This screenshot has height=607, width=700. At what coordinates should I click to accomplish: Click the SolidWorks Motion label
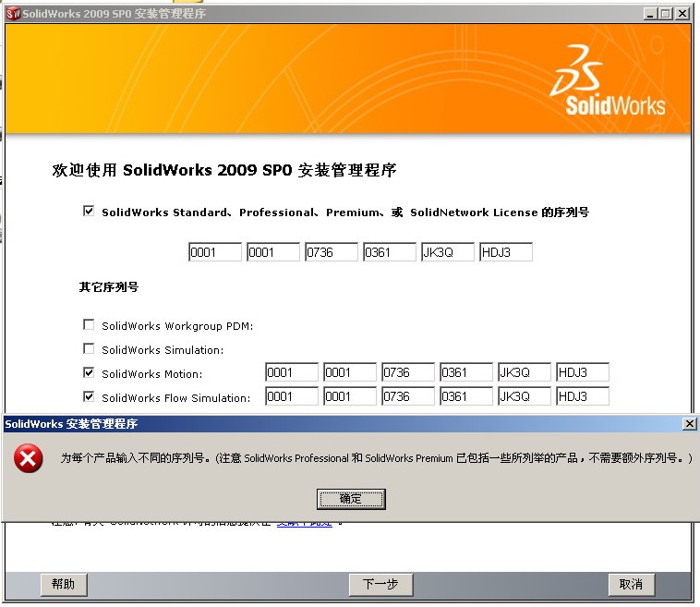(151, 374)
